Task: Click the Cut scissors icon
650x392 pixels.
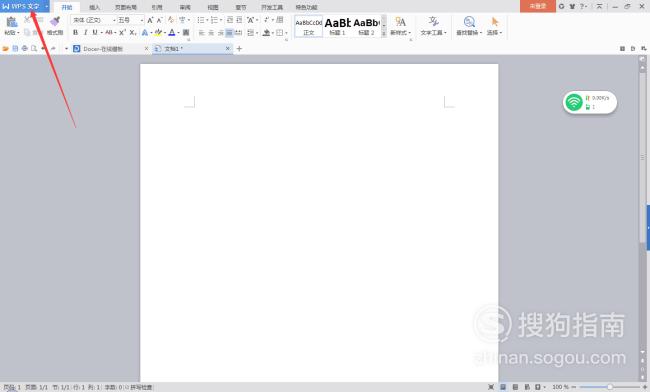Action: (27, 19)
